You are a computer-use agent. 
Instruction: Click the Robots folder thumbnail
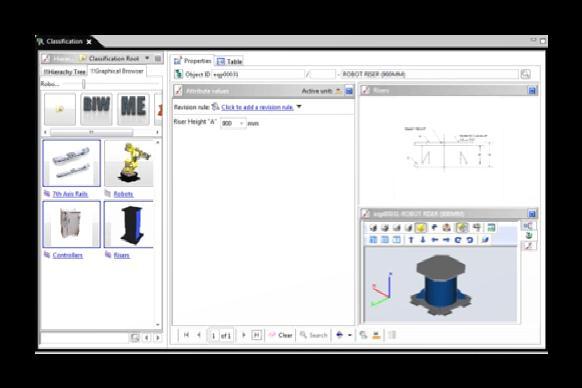pos(129,163)
